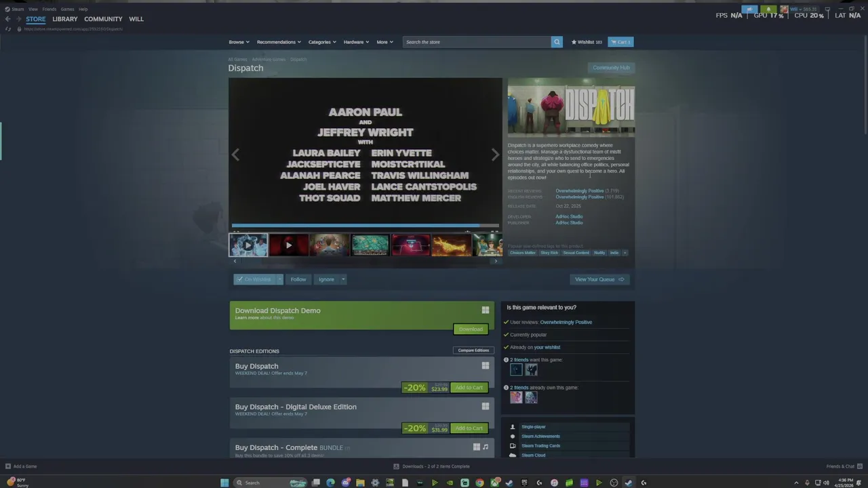Open the shopping Cart button
This screenshot has width=868, height=488.
(620, 42)
